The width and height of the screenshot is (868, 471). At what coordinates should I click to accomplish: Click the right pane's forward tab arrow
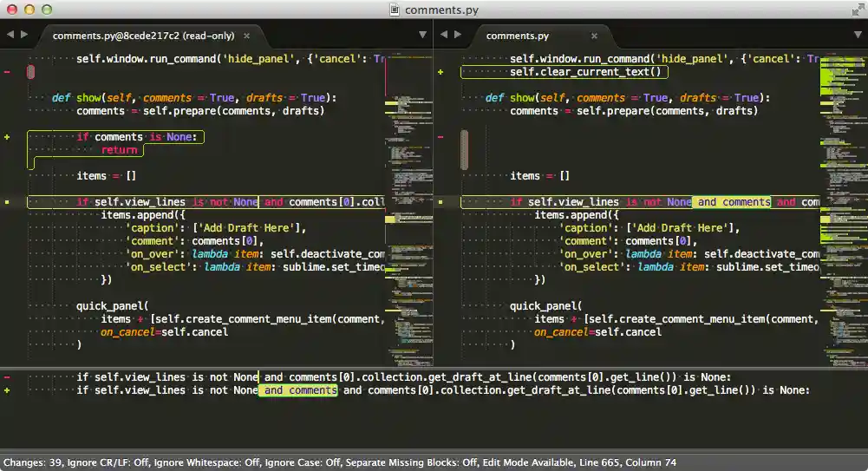click(x=458, y=35)
